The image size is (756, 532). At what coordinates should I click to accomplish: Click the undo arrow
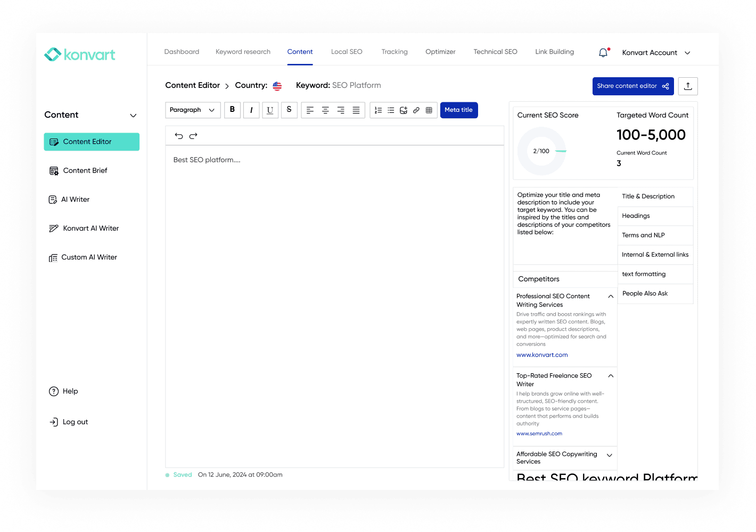[x=179, y=136]
